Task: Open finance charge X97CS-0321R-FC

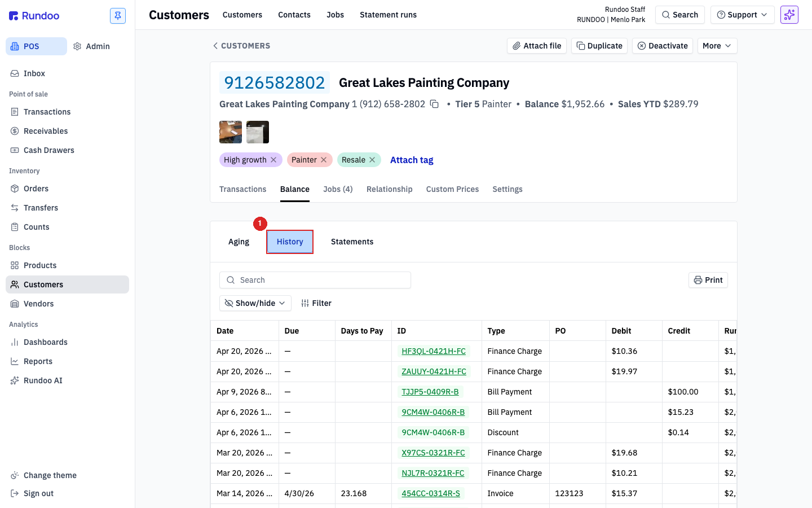Action: coord(433,453)
